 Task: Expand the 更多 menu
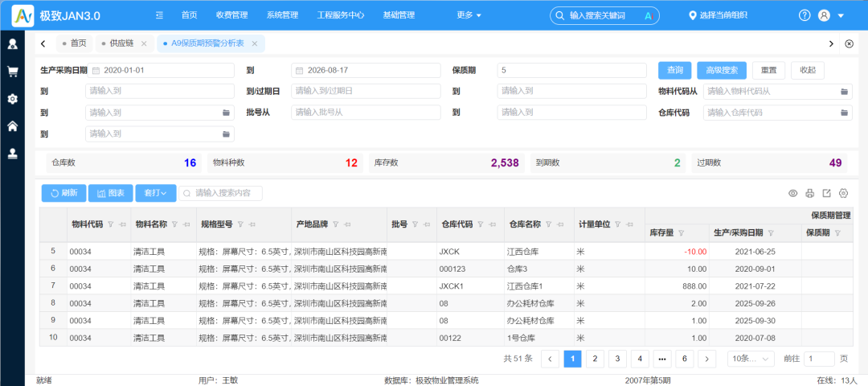(x=469, y=15)
